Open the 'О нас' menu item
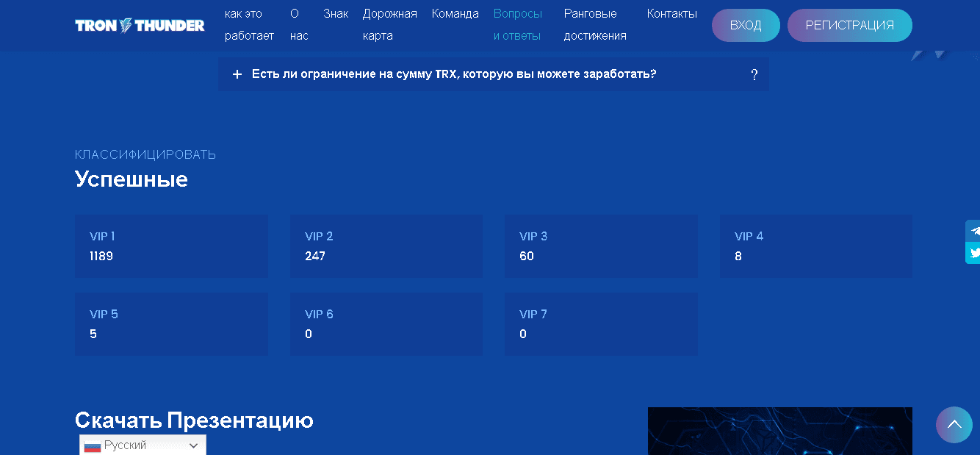Image resolution: width=980 pixels, height=455 pixels. [299, 25]
